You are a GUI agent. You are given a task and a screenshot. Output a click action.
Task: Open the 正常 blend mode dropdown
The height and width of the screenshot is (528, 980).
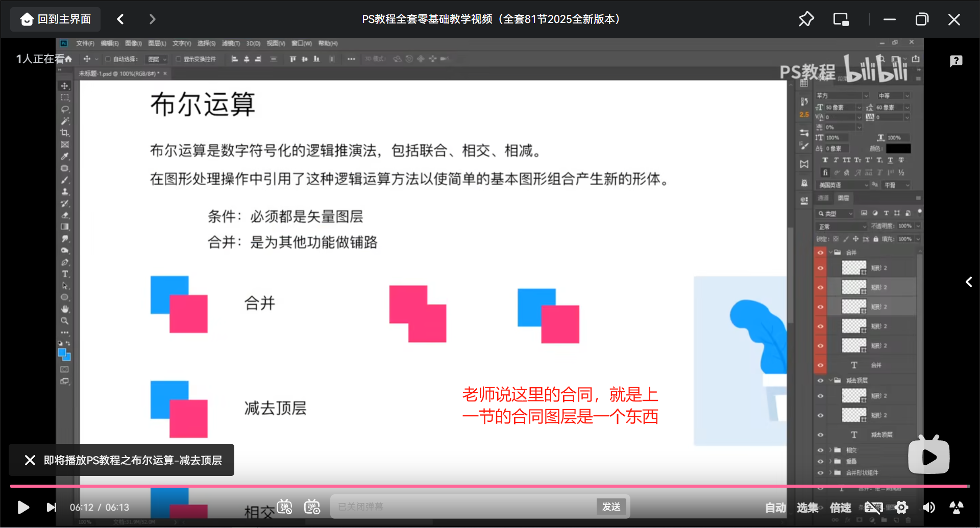click(842, 227)
